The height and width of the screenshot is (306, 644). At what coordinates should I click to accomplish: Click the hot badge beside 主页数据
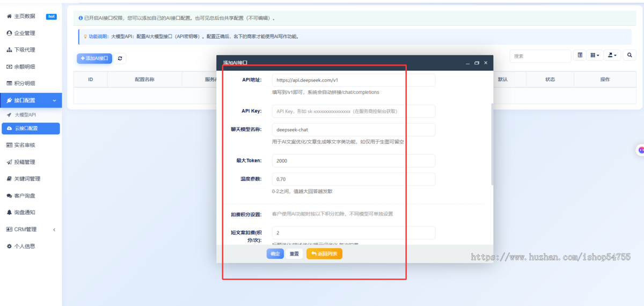[52, 17]
